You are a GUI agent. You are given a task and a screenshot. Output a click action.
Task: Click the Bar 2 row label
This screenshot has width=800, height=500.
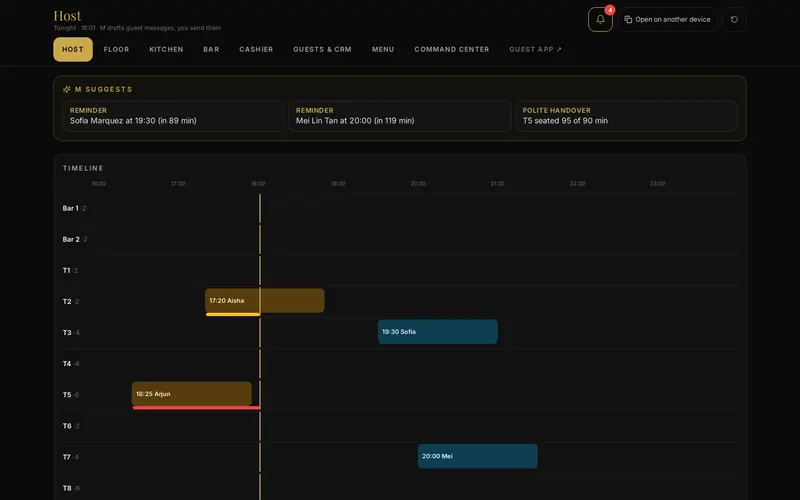point(74,239)
